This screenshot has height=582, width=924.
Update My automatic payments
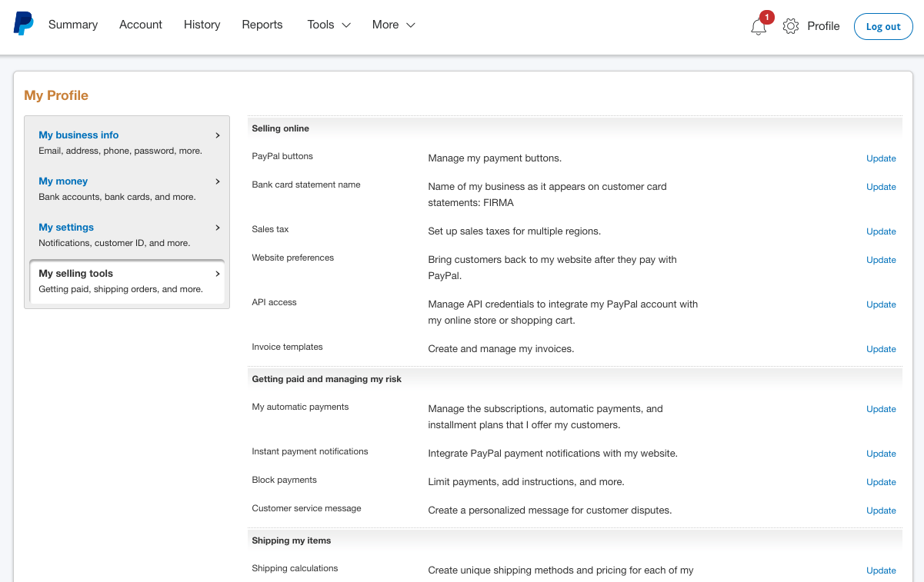coord(881,409)
